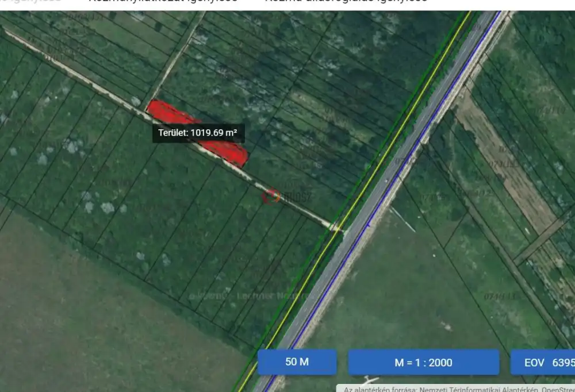Open the Közműnyilatkozat igénylése tab
575x392 pixels.
click(x=163, y=2)
